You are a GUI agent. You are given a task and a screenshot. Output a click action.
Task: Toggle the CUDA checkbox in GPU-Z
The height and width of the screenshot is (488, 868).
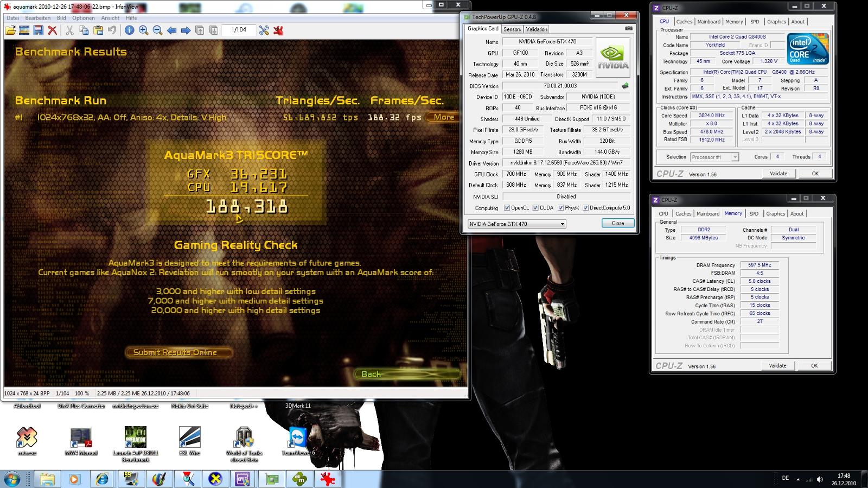(x=535, y=208)
